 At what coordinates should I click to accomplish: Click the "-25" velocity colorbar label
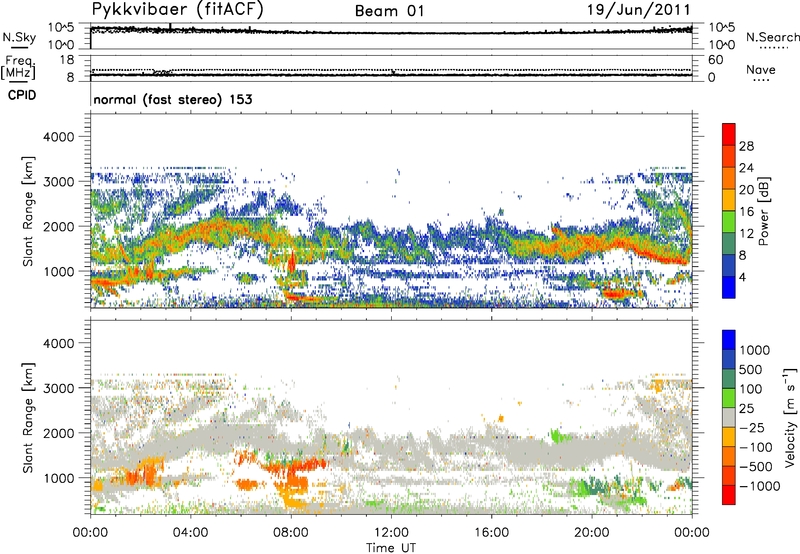pos(751,427)
